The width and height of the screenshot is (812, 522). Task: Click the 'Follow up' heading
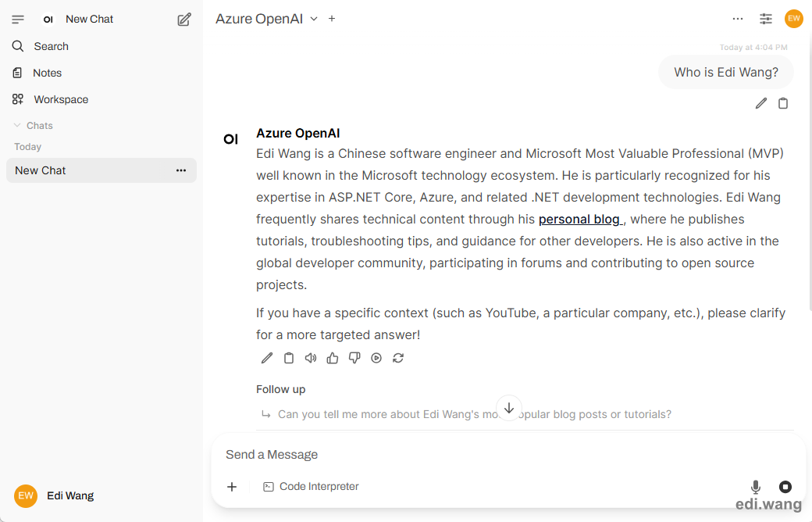pos(280,389)
